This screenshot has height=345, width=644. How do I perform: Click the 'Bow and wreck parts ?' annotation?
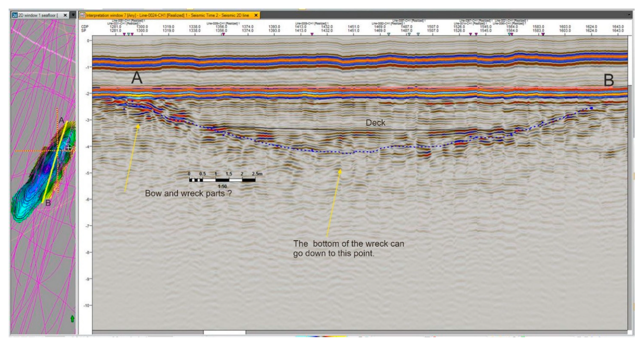pyautogui.click(x=188, y=193)
